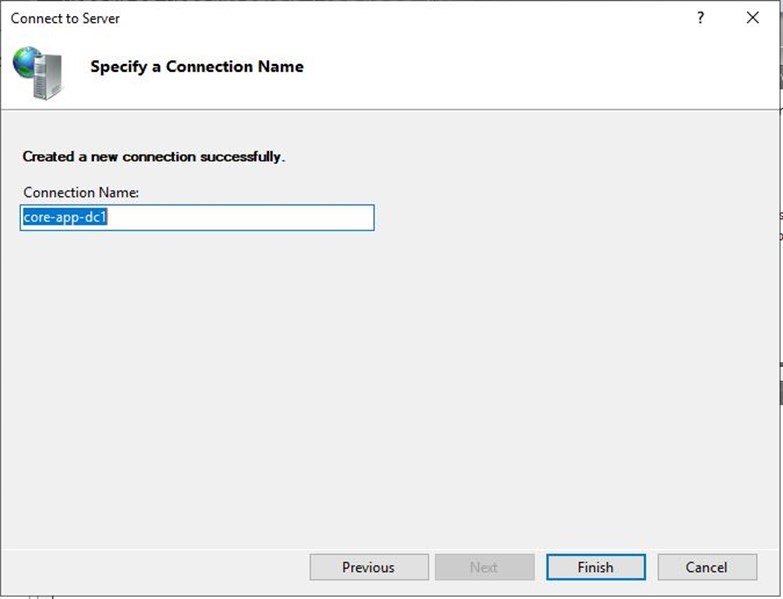
Task: Click the server tower in the header icon
Action: 48,77
